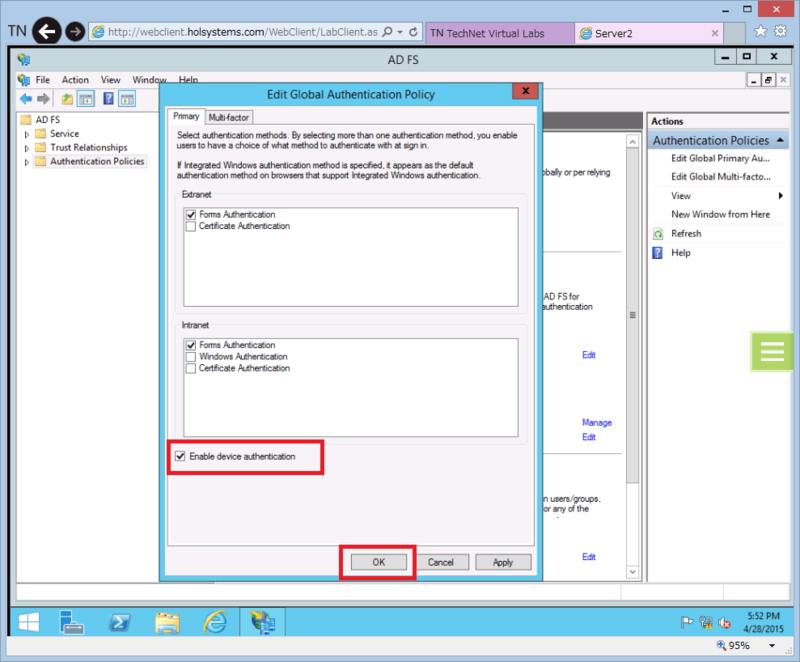Image resolution: width=800 pixels, height=662 pixels.
Task: Switch to TechNet Virtual Labs browser tab
Action: click(499, 33)
